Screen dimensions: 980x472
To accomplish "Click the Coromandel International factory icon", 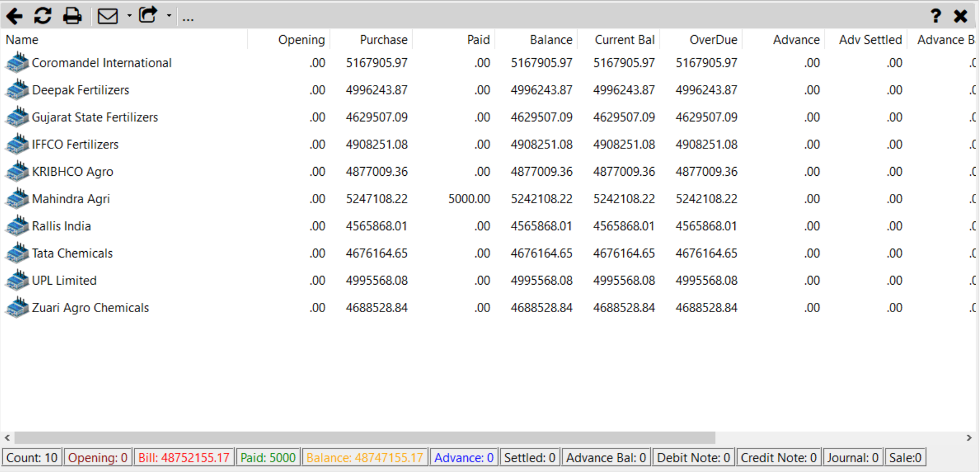I will (17, 62).
